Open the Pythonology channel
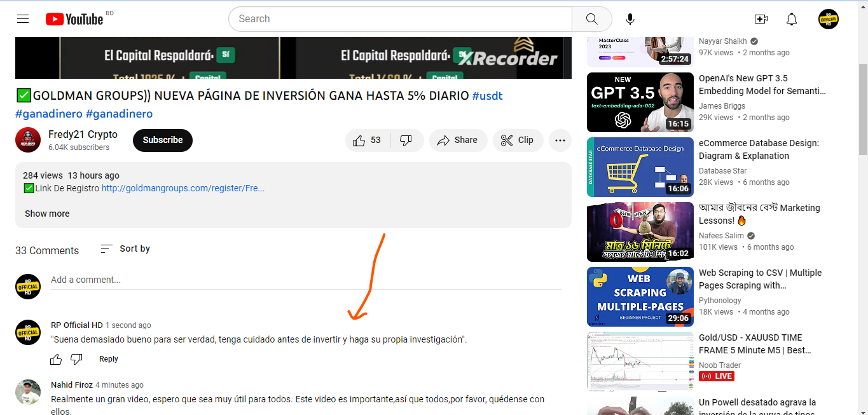868x415 pixels. [x=720, y=300]
